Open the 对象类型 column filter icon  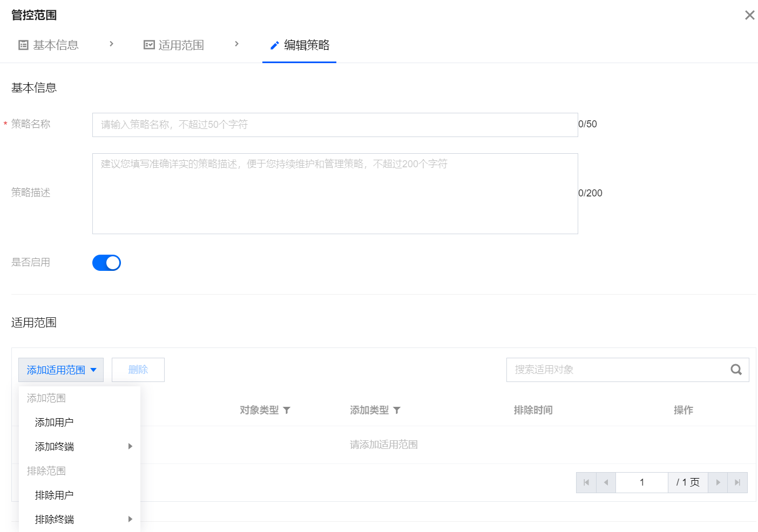[x=287, y=410]
